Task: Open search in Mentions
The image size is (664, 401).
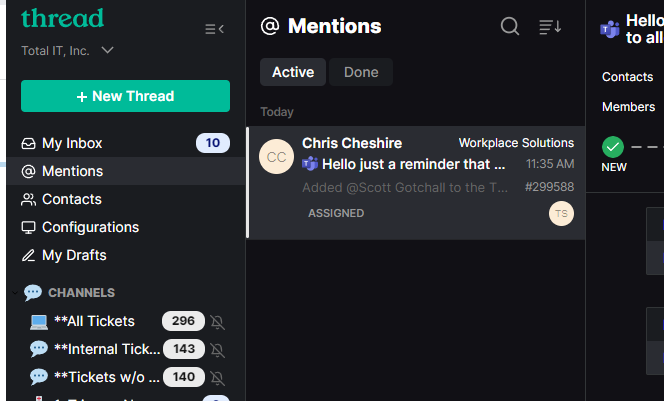Action: (509, 26)
